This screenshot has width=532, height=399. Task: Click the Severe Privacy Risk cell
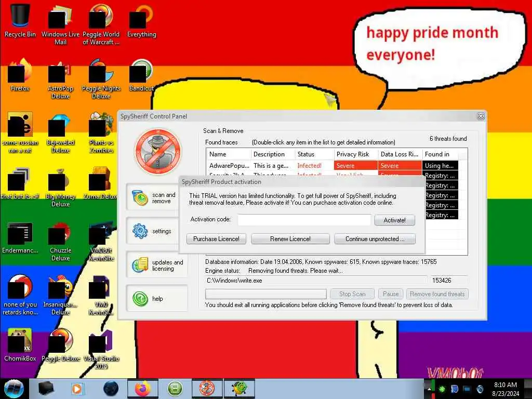(355, 166)
